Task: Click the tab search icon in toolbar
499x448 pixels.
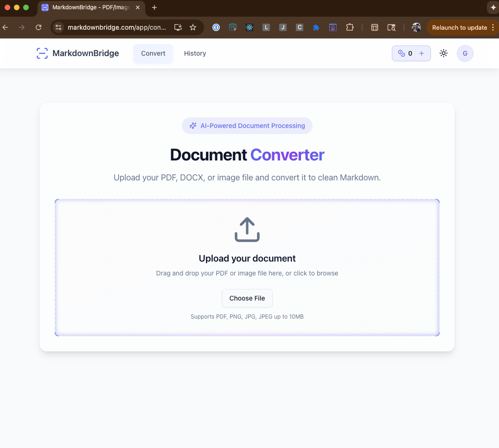Action: [x=391, y=28]
